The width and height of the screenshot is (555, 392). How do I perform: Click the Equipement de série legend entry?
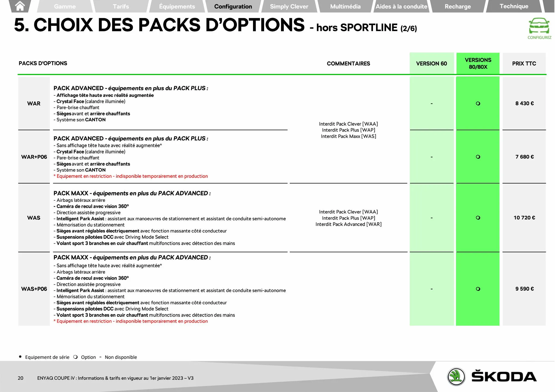pos(44,357)
